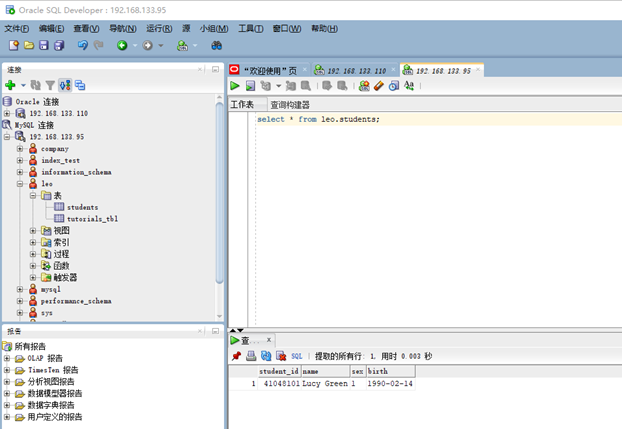Click the binoculars Find DB object icon
The image size is (622, 429).
217,46
